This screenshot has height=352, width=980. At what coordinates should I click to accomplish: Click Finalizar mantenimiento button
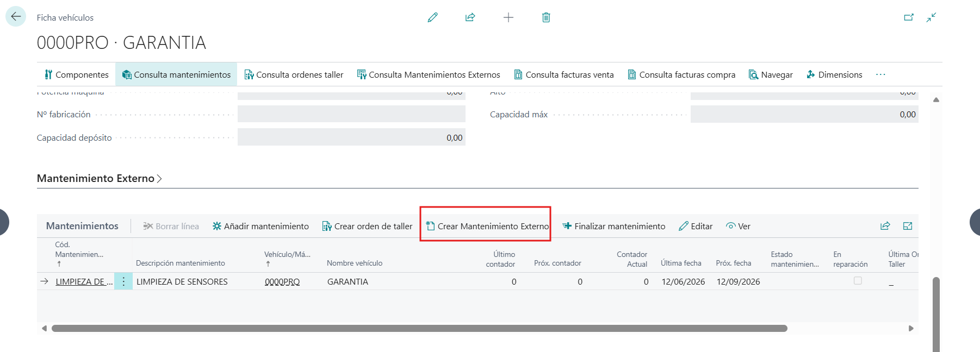point(613,226)
